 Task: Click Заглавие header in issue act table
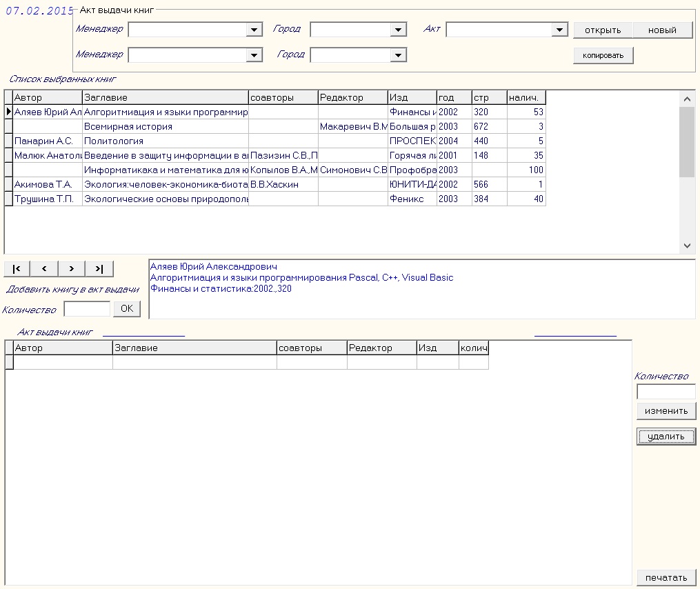(194, 348)
